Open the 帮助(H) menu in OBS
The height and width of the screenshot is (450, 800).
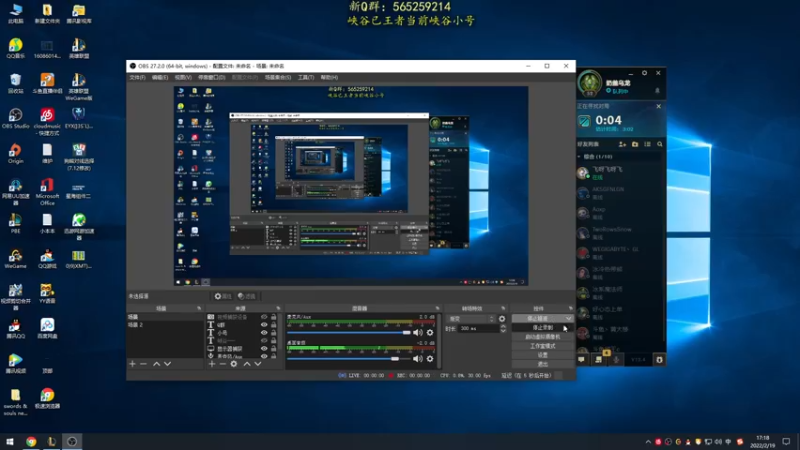(329, 78)
